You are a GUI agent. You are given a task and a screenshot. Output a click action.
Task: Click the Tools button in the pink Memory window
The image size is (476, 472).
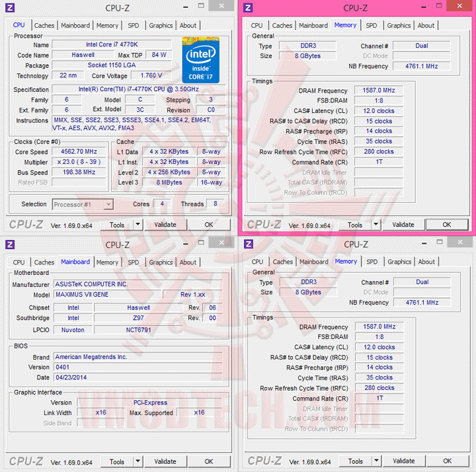click(x=355, y=225)
